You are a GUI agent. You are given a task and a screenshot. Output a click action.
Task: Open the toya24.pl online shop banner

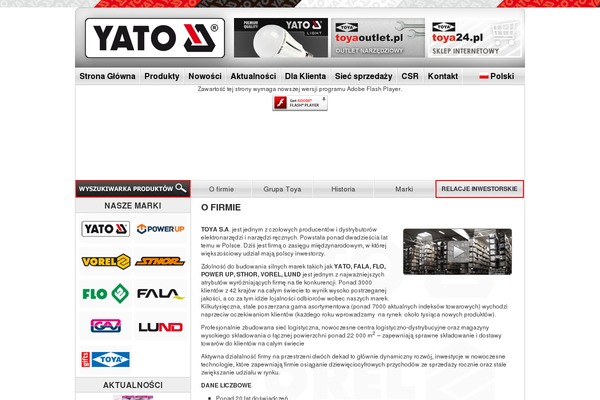(x=474, y=38)
